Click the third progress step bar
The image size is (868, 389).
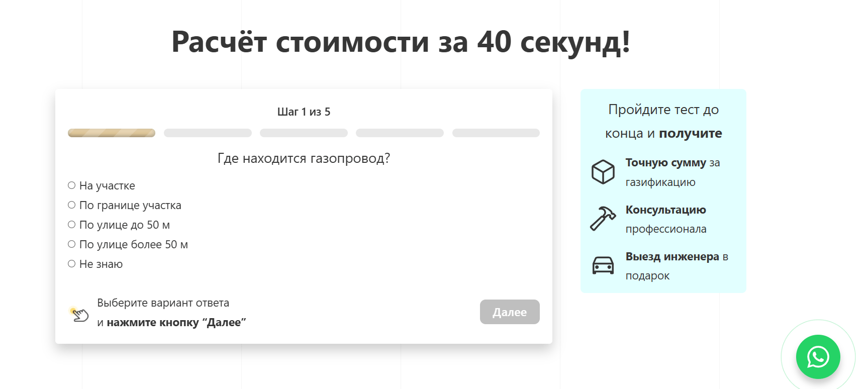(x=304, y=133)
